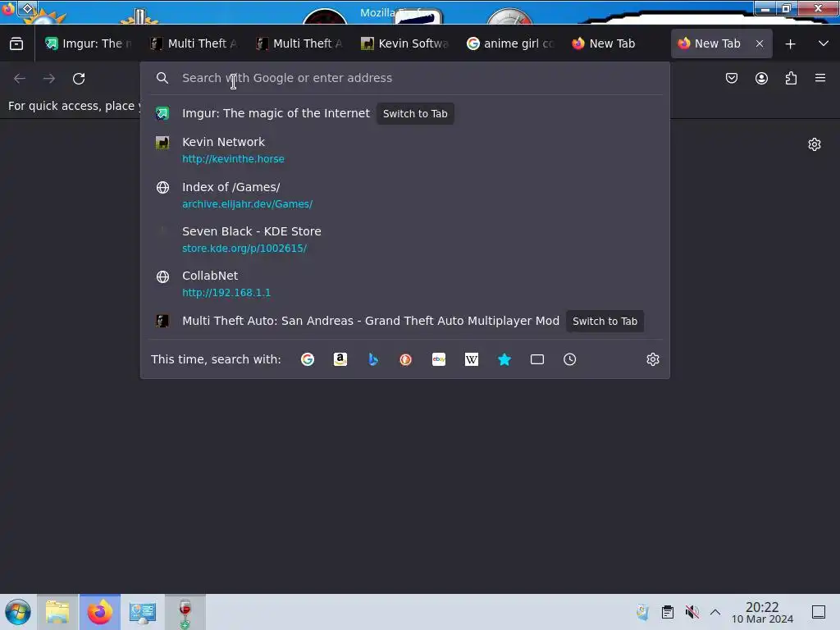Open the Windows Start orb
840x630 pixels.
click(x=18, y=612)
